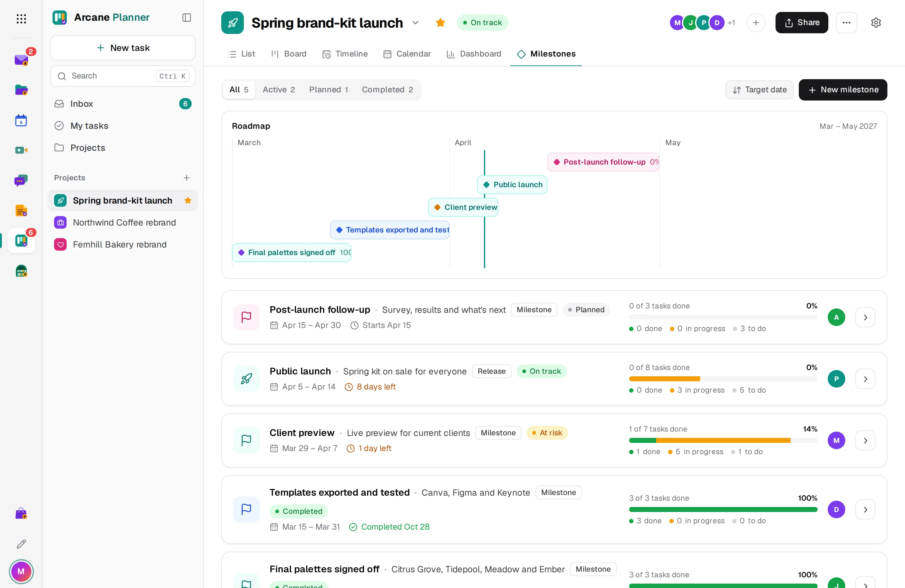Filter milestones by Completed 2
The height and width of the screenshot is (588, 905).
click(x=387, y=90)
